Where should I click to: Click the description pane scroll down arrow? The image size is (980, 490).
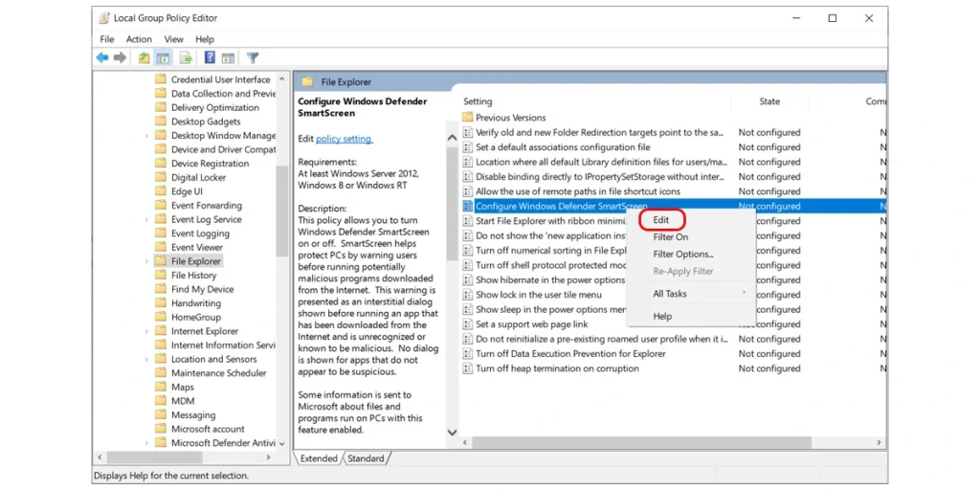point(452,433)
